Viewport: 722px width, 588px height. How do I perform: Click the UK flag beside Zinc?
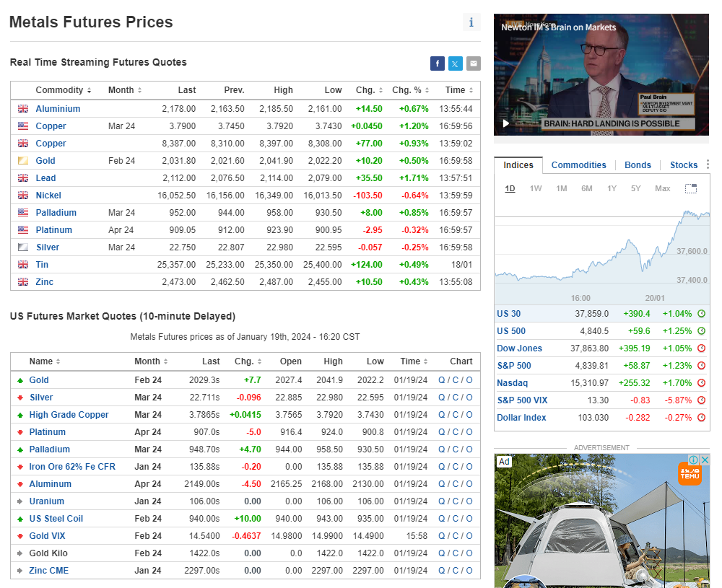coord(23,282)
